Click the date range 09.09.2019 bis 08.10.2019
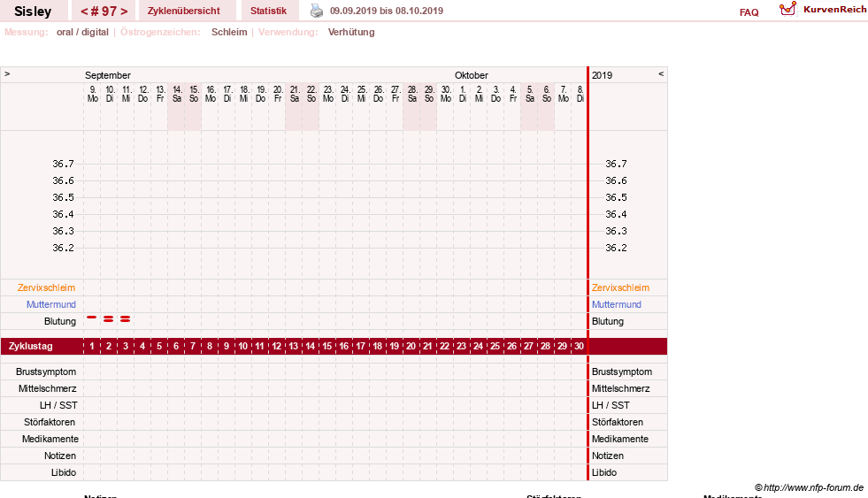The image size is (868, 498). (387, 11)
